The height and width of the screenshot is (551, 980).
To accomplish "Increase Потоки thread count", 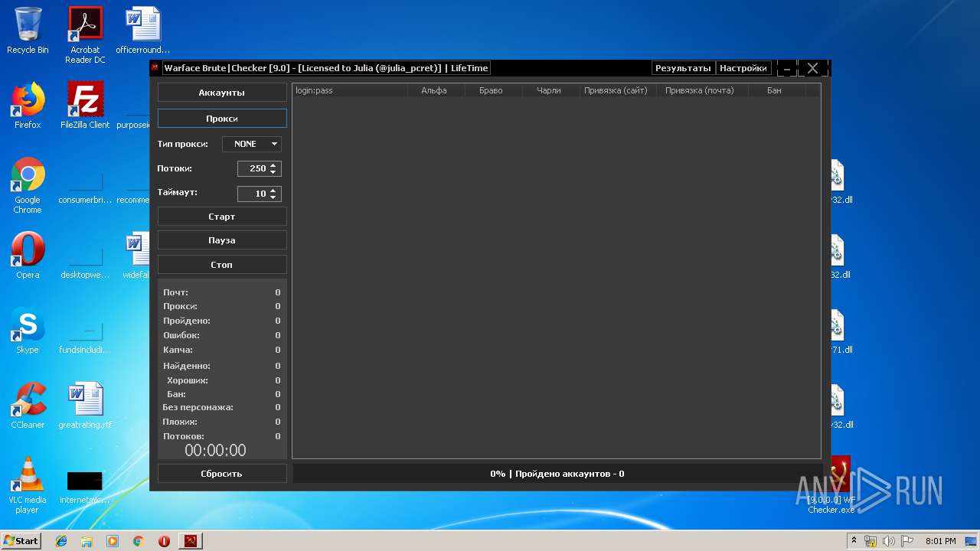I will tap(273, 165).
